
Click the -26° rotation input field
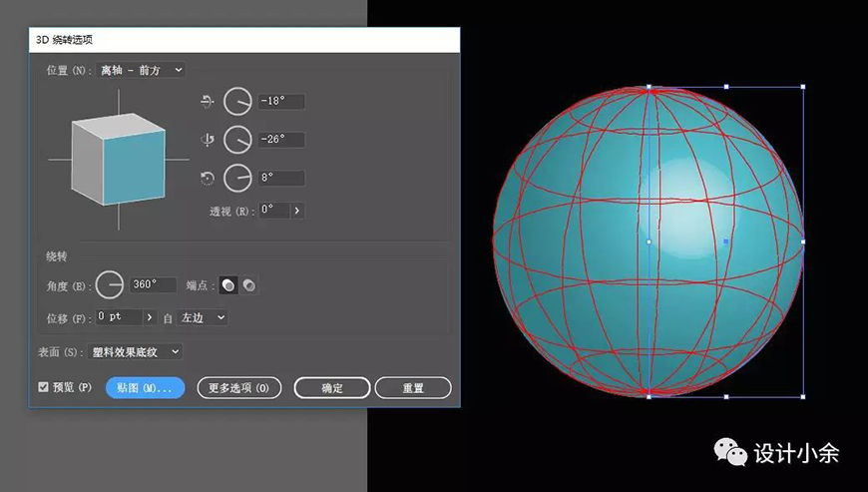pyautogui.click(x=281, y=140)
